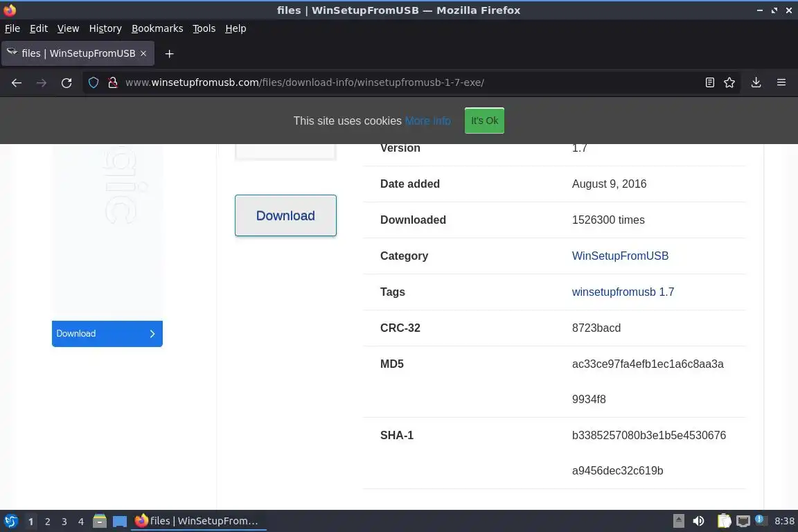Click the large gray Download button
This screenshot has height=532, width=798.
pyautogui.click(x=285, y=215)
